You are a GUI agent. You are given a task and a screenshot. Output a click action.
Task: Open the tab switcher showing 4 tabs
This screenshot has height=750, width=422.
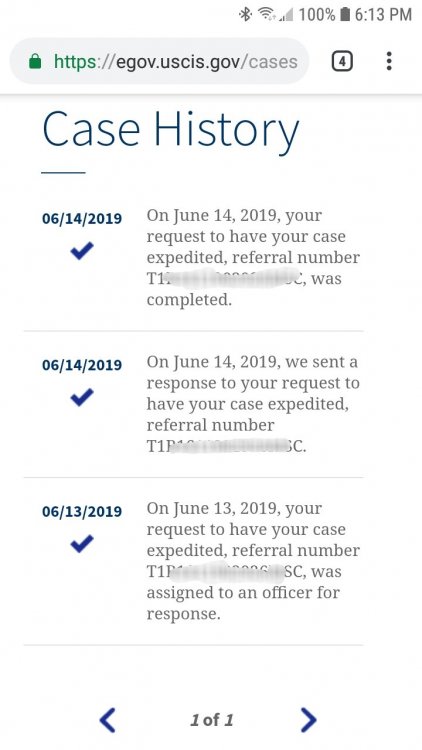pyautogui.click(x=342, y=62)
